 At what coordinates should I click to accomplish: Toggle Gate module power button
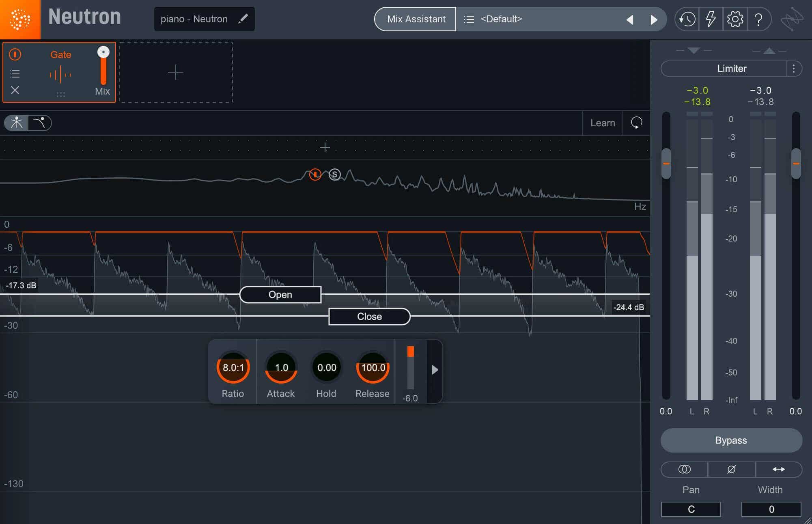tap(15, 54)
